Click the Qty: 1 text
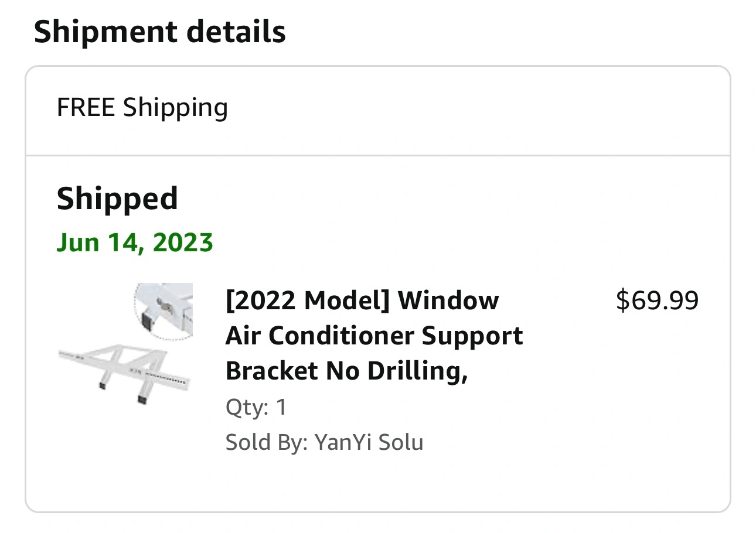 pyautogui.click(x=256, y=407)
